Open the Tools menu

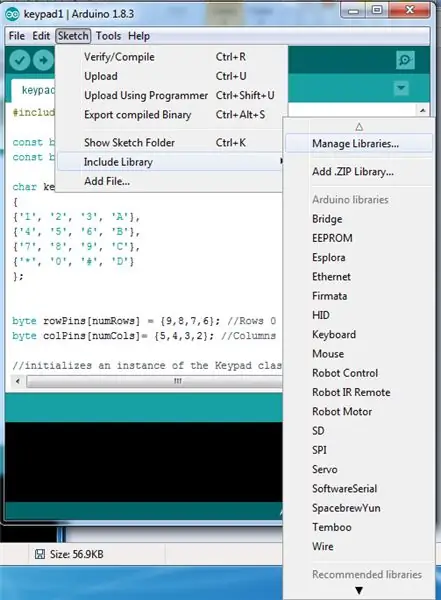[108, 36]
